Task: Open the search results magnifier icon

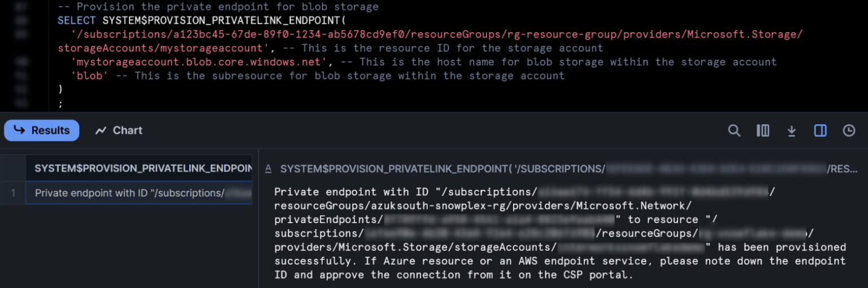Action: pyautogui.click(x=734, y=130)
